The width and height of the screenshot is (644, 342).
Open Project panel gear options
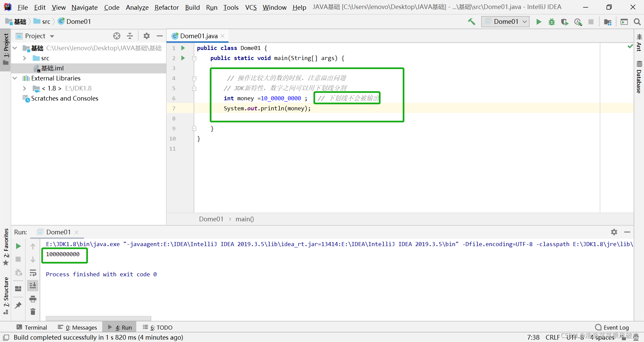tap(147, 36)
